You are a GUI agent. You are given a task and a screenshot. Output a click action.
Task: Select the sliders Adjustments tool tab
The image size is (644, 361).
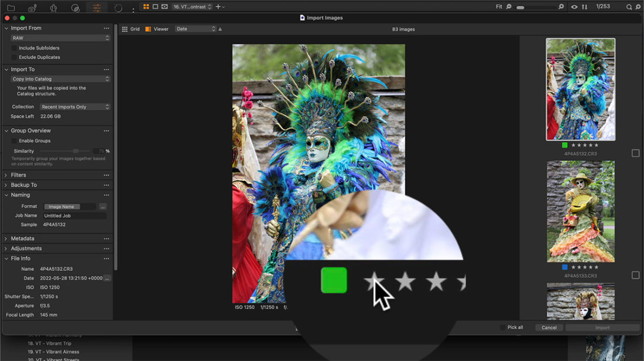pos(97,8)
